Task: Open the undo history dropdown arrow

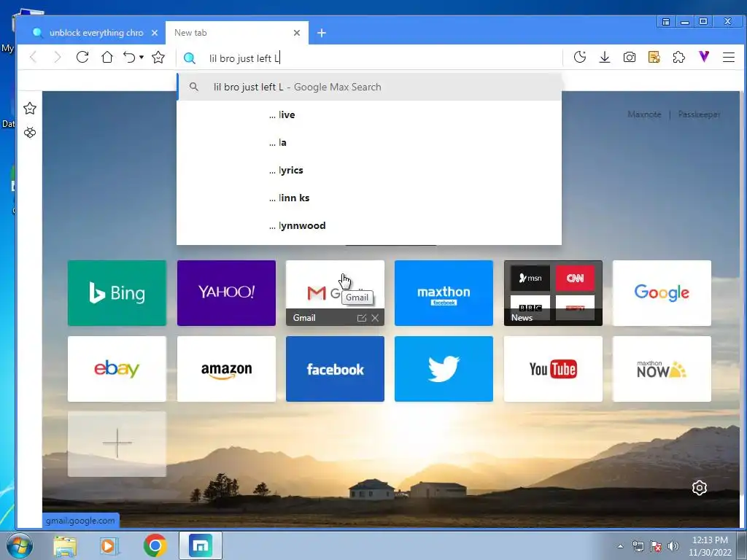Action: tap(142, 58)
